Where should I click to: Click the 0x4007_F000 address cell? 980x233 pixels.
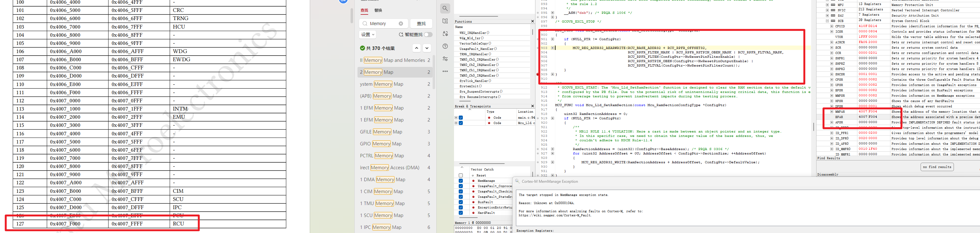(78, 224)
